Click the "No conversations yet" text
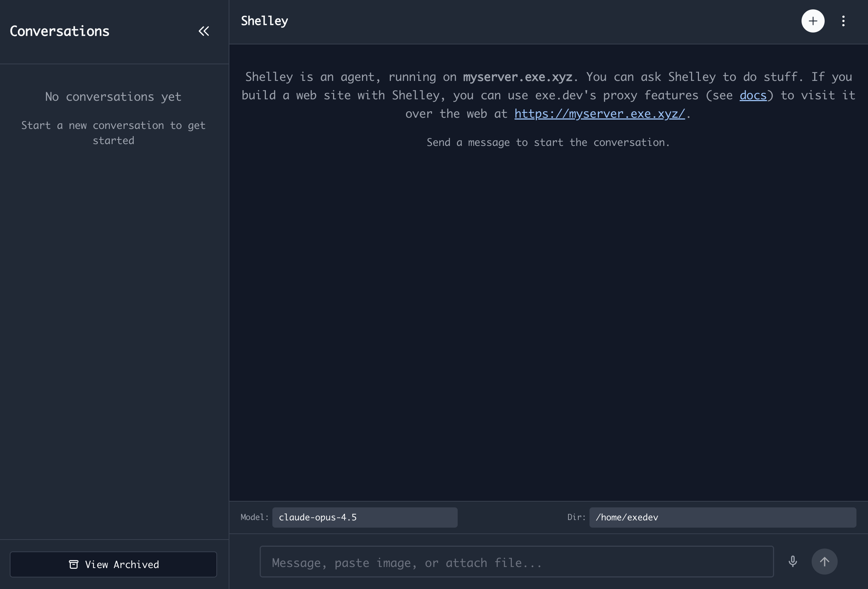 pos(113,97)
